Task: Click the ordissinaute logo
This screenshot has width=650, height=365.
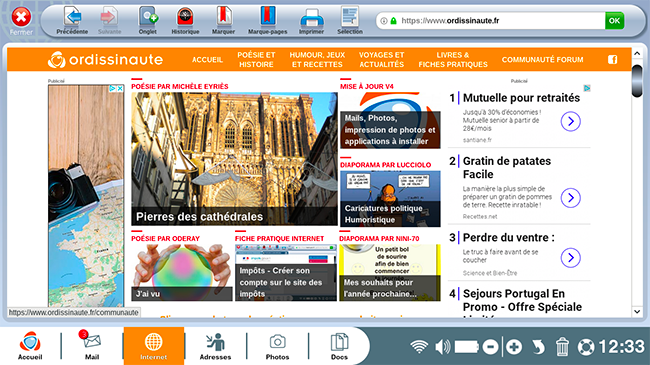Action: pos(105,60)
